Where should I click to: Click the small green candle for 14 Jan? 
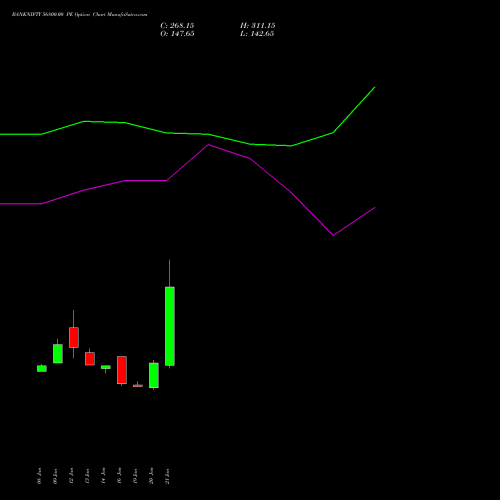coord(106,367)
